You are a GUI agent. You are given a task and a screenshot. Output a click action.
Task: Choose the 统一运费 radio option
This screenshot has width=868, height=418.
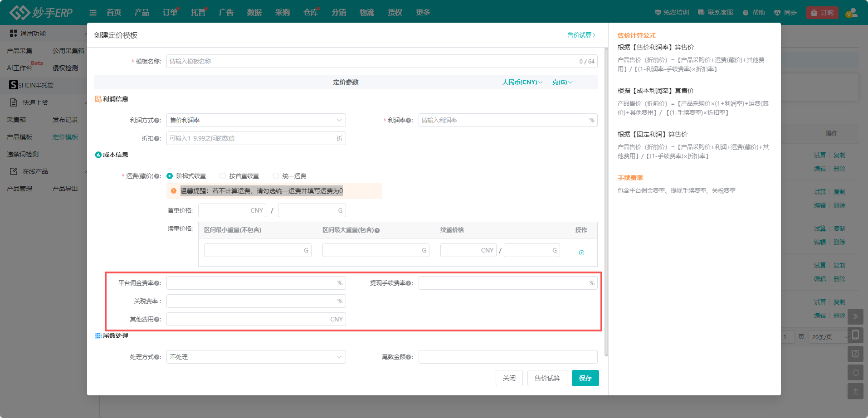pyautogui.click(x=276, y=176)
